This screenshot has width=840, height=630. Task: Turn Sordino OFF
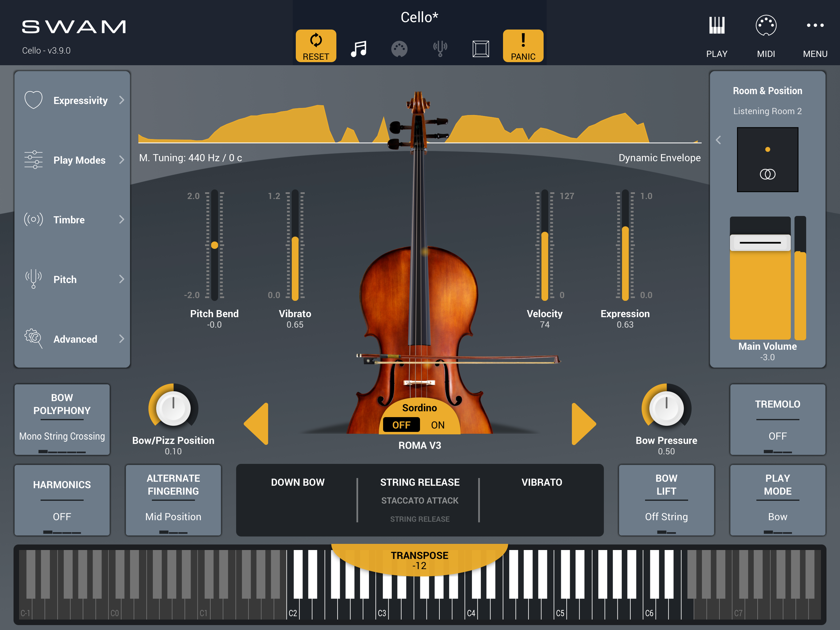(401, 425)
